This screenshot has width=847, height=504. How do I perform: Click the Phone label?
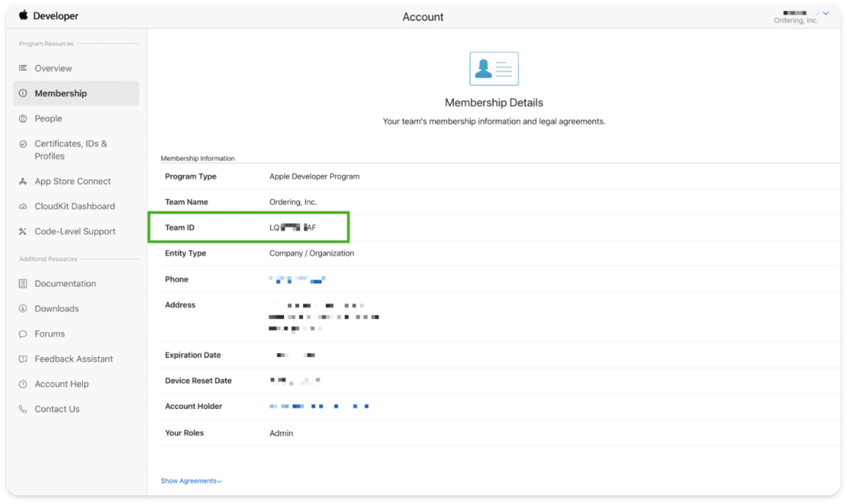[x=176, y=279]
